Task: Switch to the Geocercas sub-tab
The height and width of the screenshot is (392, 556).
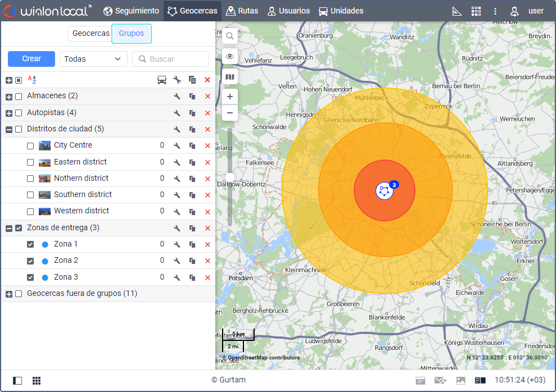Action: click(x=91, y=34)
